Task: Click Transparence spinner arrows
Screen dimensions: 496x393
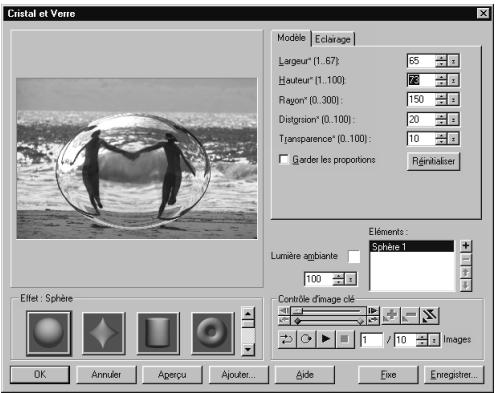Action: click(x=441, y=139)
